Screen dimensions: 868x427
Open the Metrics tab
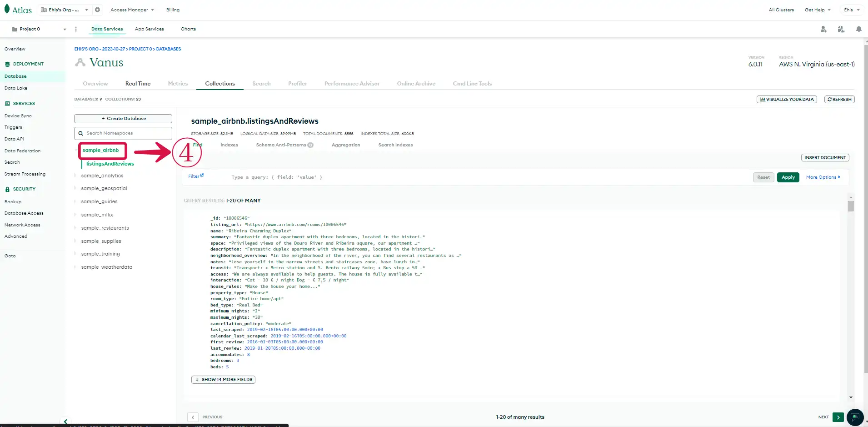click(178, 84)
